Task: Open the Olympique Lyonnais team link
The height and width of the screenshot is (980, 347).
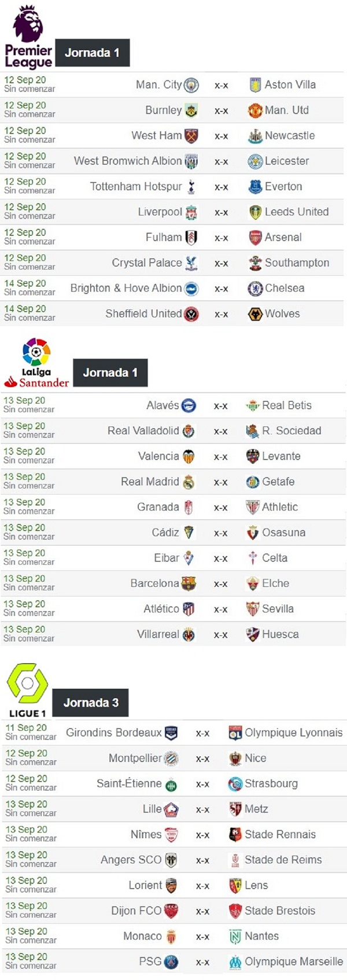Action: (294, 733)
